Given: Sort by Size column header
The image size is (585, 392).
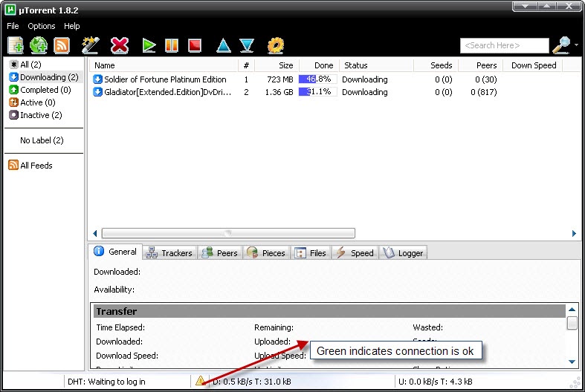Looking at the screenshot, I should [277, 65].
